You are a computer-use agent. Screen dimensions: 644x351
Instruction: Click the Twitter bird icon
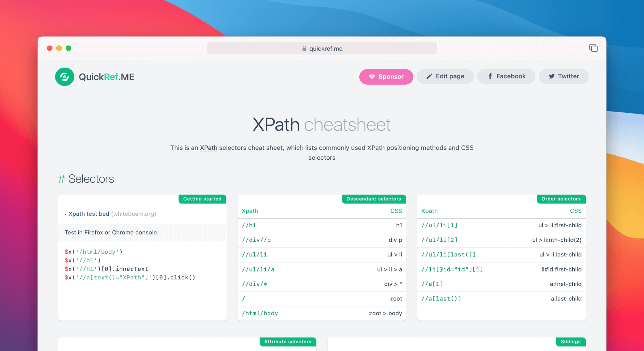[x=551, y=76]
